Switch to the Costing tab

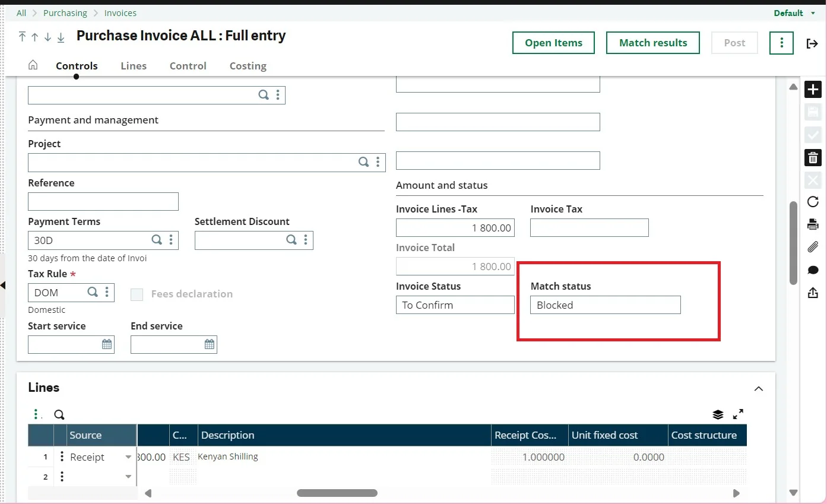[x=248, y=66]
